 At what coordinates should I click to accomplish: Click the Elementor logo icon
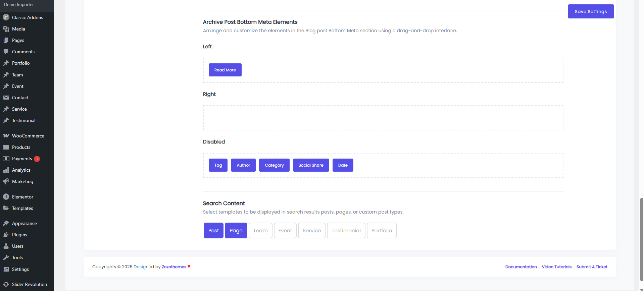(6, 197)
